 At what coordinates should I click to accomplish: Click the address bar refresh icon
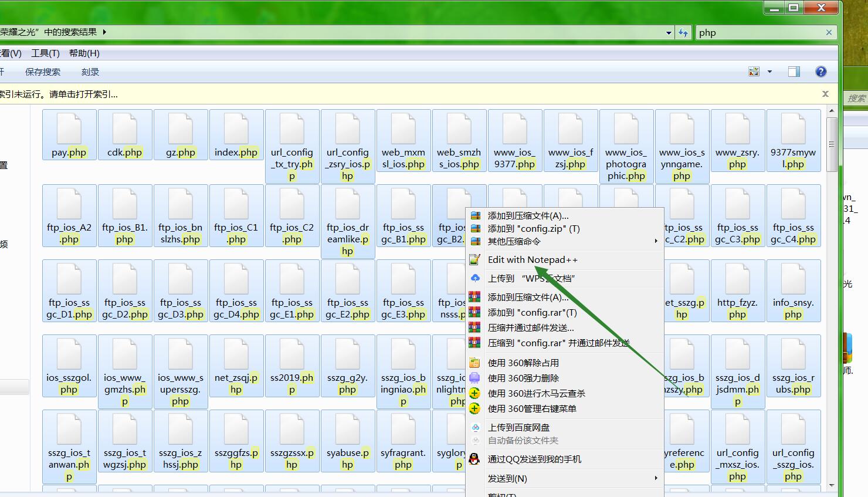tap(683, 33)
